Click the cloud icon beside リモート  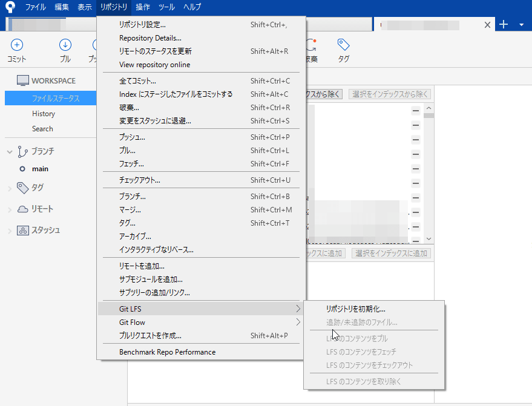click(x=23, y=209)
